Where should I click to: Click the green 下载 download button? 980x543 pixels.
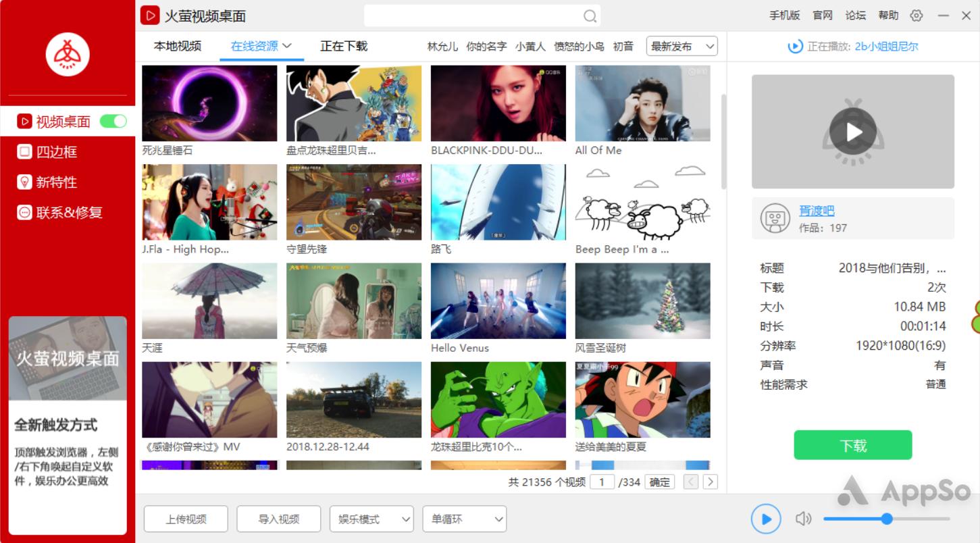[852, 445]
